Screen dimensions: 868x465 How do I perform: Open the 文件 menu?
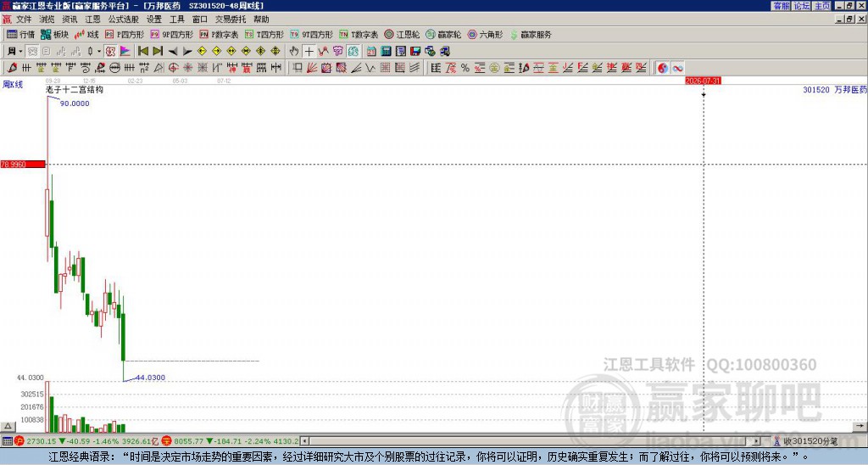pyautogui.click(x=24, y=20)
